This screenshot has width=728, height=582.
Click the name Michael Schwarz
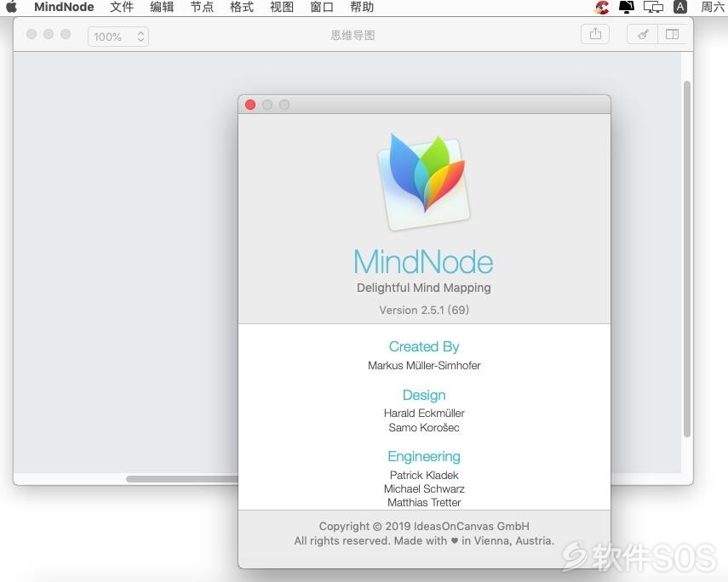point(424,488)
